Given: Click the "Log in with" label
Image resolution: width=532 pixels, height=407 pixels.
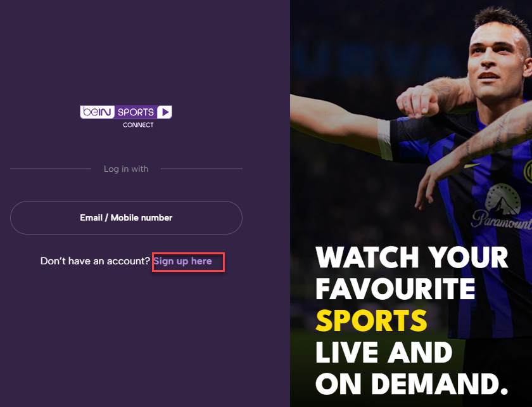Looking at the screenshot, I should click(x=126, y=169).
